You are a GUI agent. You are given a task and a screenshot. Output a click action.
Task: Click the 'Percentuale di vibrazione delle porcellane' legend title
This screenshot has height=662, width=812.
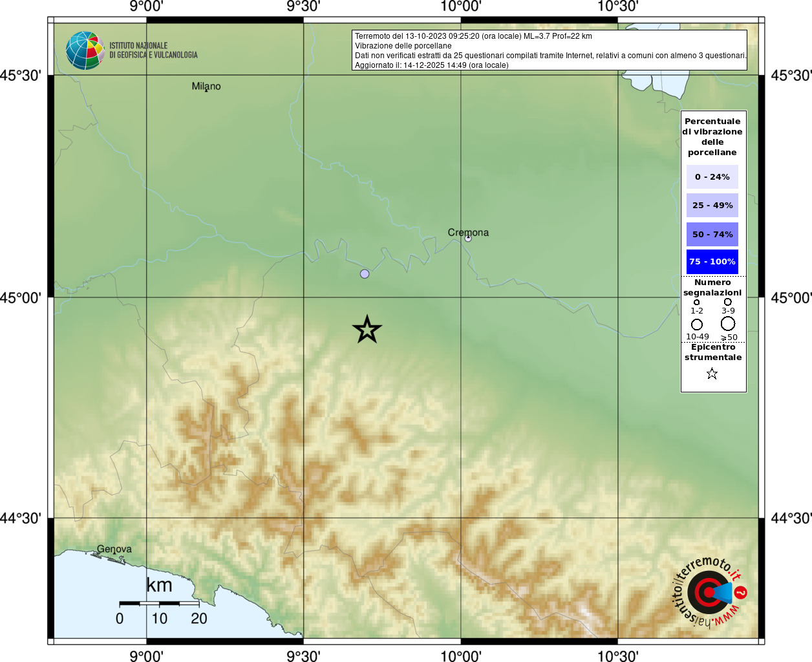712,136
